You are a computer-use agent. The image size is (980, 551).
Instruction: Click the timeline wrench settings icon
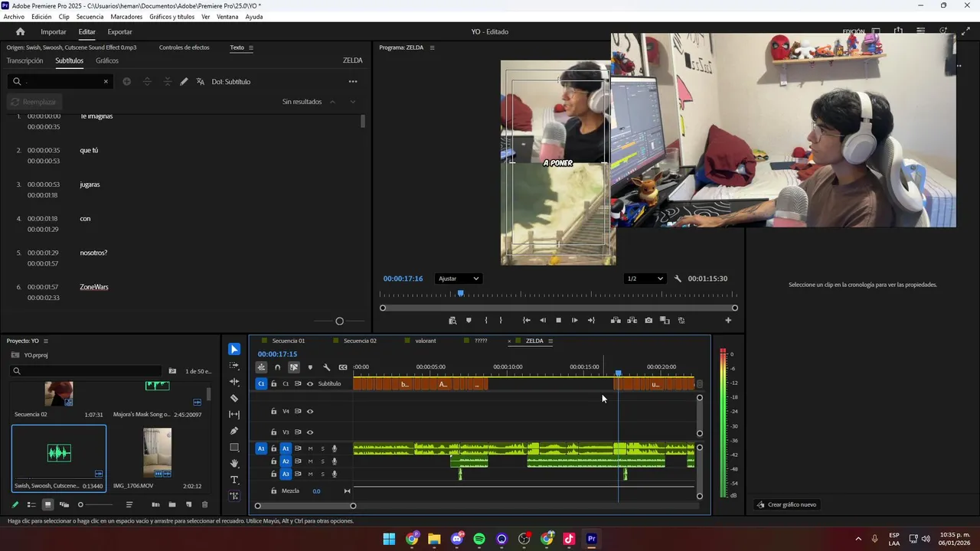(326, 367)
